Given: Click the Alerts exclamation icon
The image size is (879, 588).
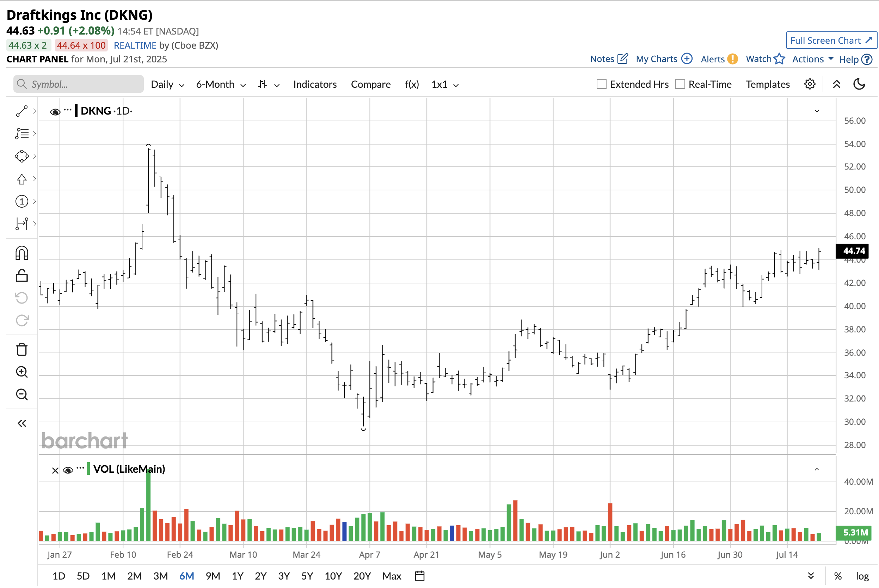Looking at the screenshot, I should 732,59.
